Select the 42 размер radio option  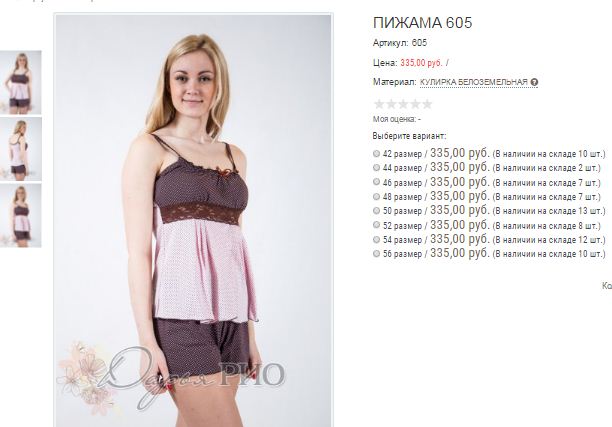point(376,153)
